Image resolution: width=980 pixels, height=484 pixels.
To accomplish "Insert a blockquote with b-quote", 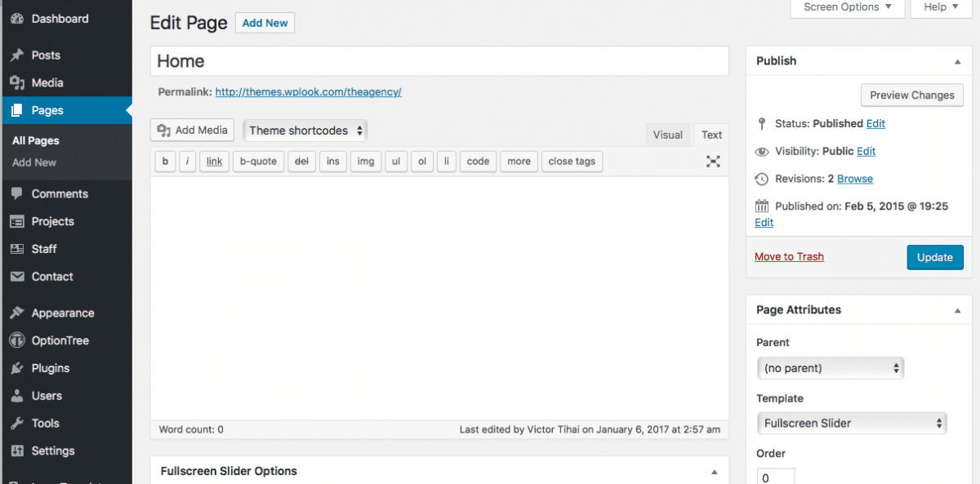I will 258,161.
